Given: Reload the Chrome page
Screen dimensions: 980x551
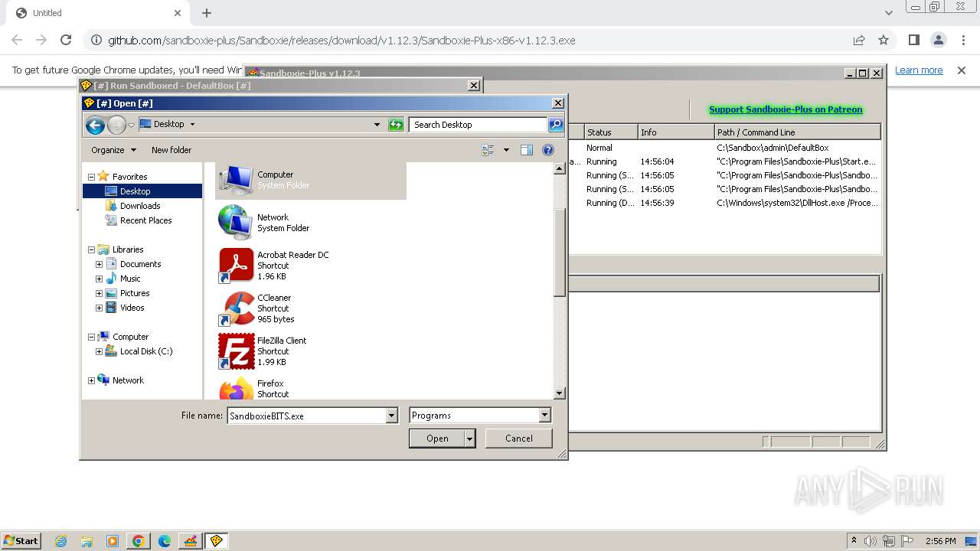Looking at the screenshot, I should tap(66, 40).
